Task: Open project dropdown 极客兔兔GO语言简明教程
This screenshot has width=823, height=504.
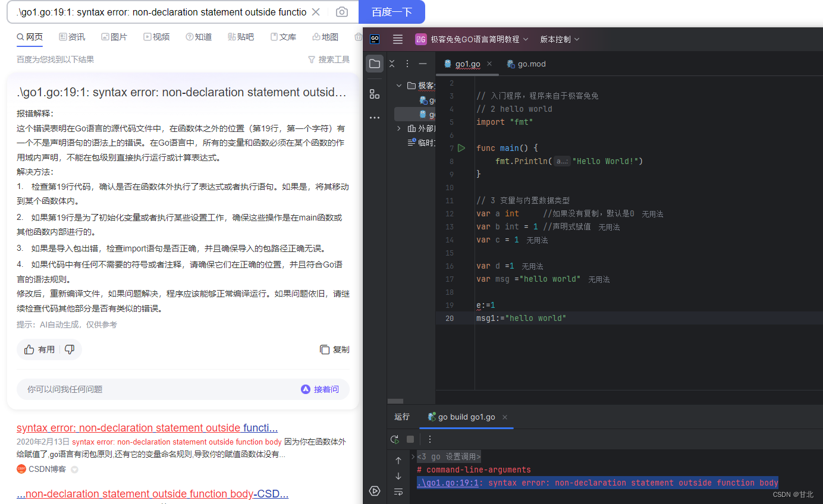Action: pos(472,39)
